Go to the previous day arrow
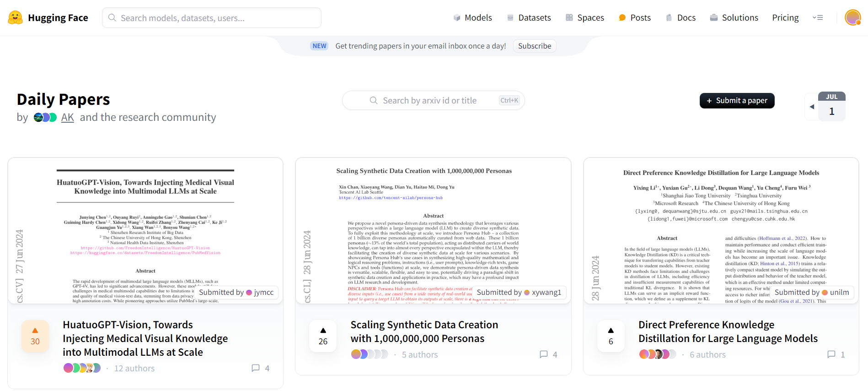The width and height of the screenshot is (868, 391). tap(812, 107)
